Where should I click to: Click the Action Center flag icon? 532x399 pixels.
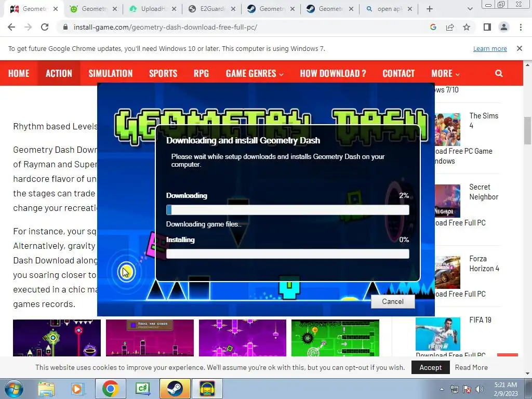click(467, 389)
